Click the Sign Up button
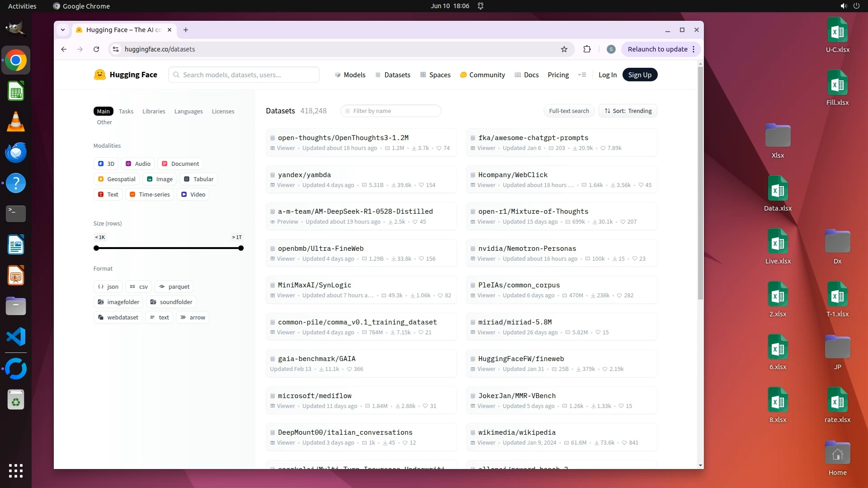868x488 pixels. tap(639, 75)
